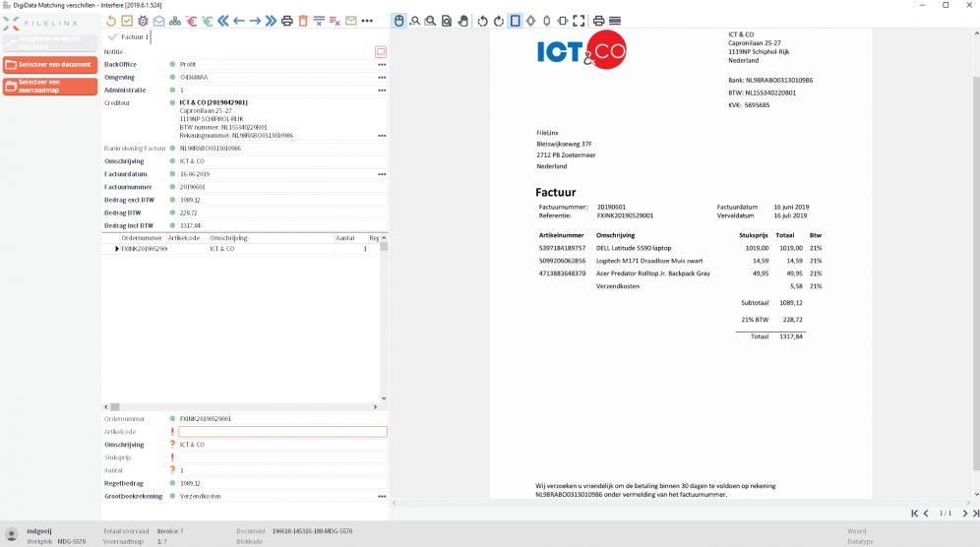Go to first document with double-left arrow
The width and height of the screenshot is (980, 547).
[223, 21]
